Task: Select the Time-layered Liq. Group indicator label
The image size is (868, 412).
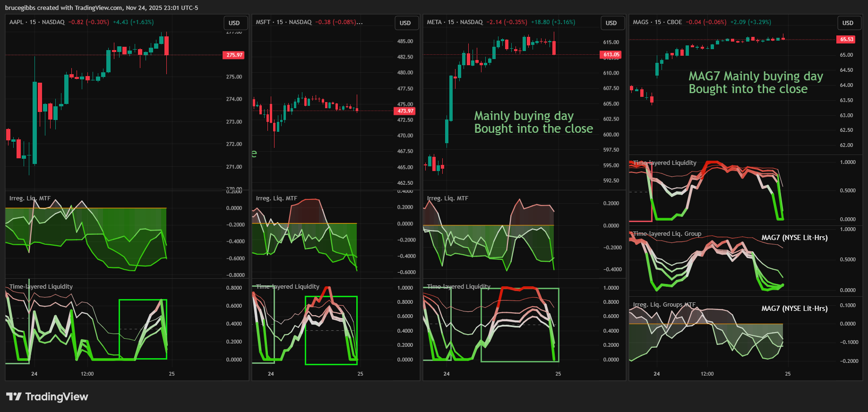Action: tap(667, 234)
